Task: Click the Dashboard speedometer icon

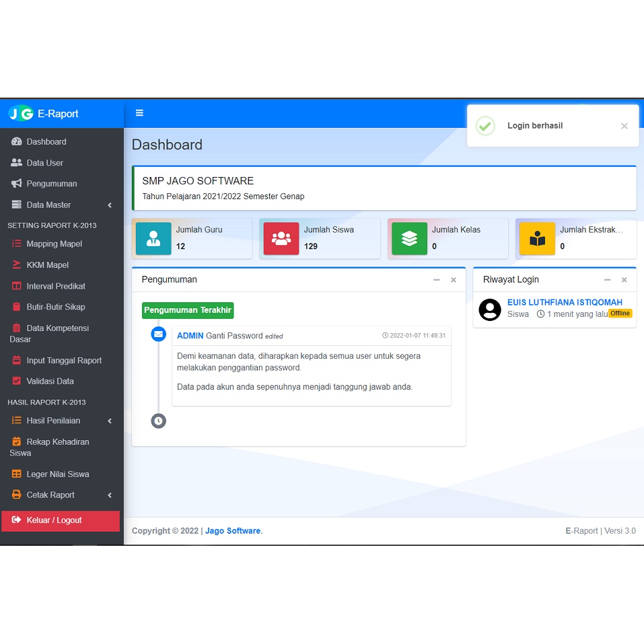Action: click(x=16, y=142)
